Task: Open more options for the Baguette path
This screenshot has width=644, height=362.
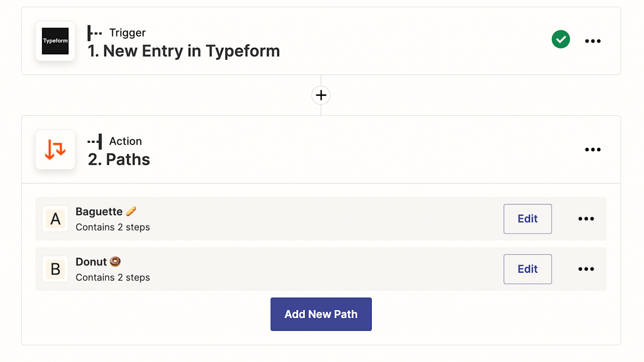Action: (x=586, y=219)
